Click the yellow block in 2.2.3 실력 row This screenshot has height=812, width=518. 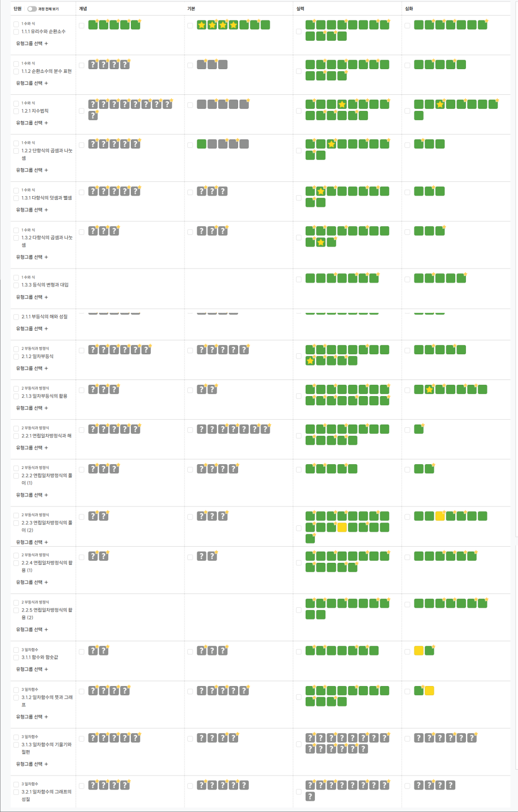342,527
